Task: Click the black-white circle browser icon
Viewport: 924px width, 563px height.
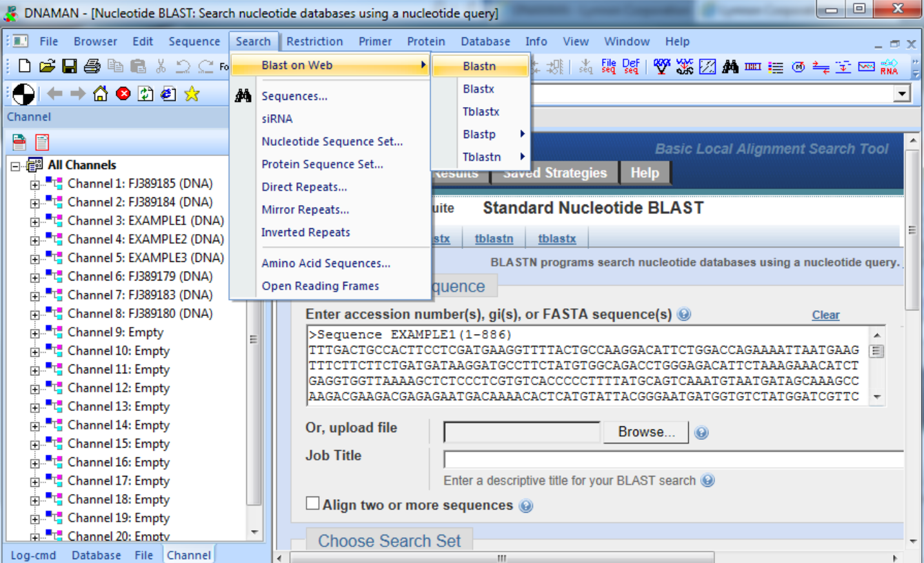Action: (x=24, y=94)
